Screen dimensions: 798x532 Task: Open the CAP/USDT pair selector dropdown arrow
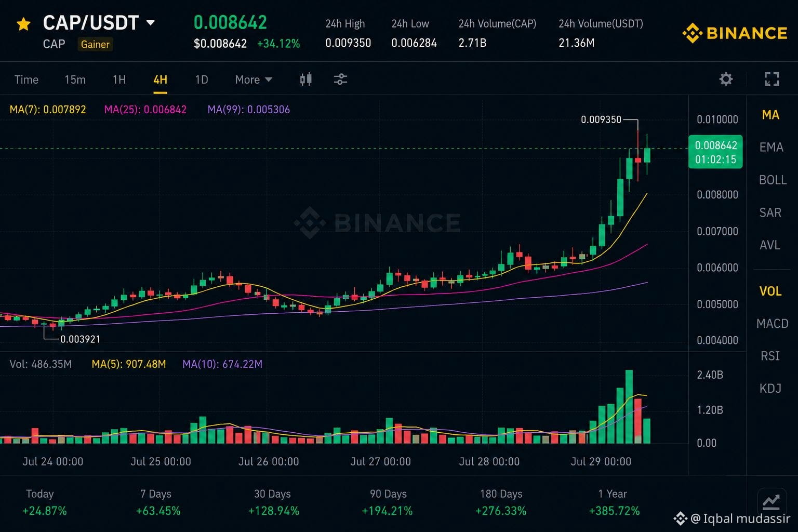tap(151, 23)
